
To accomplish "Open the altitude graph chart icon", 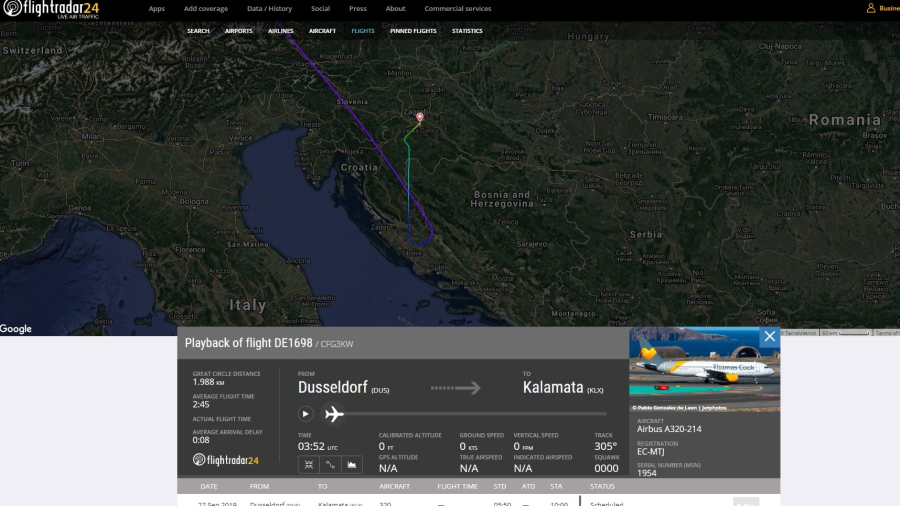I will (x=352, y=464).
